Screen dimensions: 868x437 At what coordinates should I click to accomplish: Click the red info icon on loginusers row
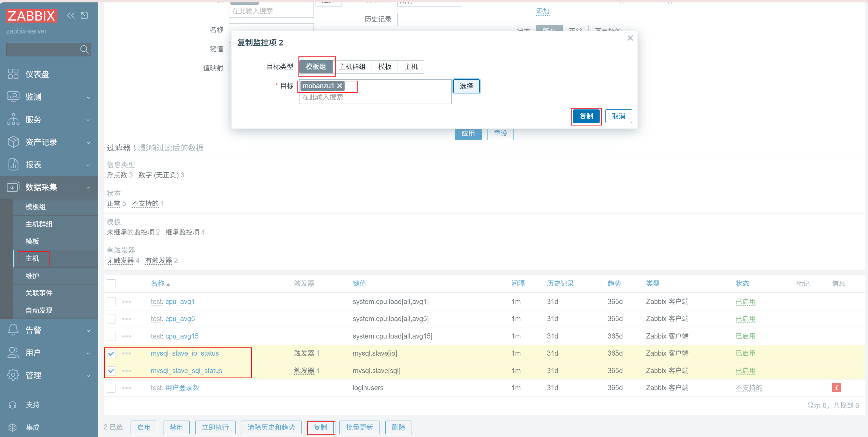point(836,387)
